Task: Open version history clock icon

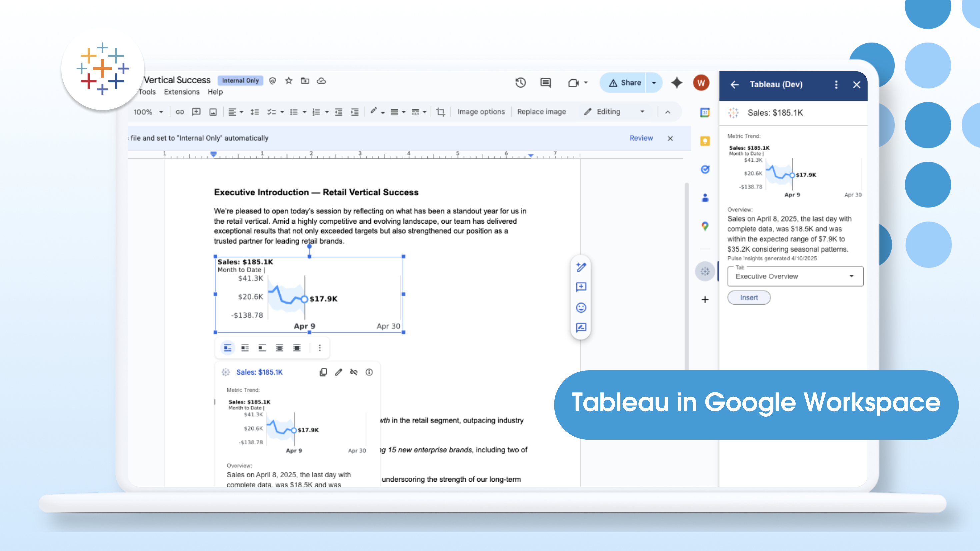Action: pos(520,83)
